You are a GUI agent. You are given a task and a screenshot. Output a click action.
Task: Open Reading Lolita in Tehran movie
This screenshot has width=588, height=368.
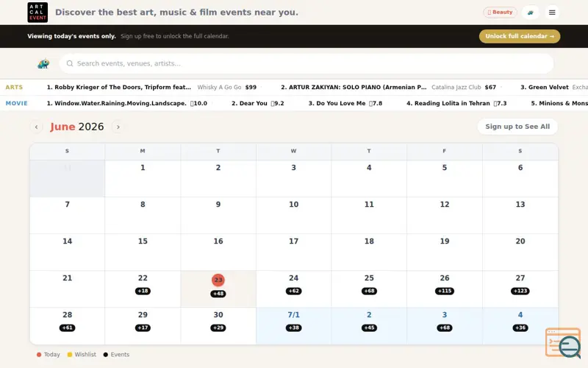point(448,103)
